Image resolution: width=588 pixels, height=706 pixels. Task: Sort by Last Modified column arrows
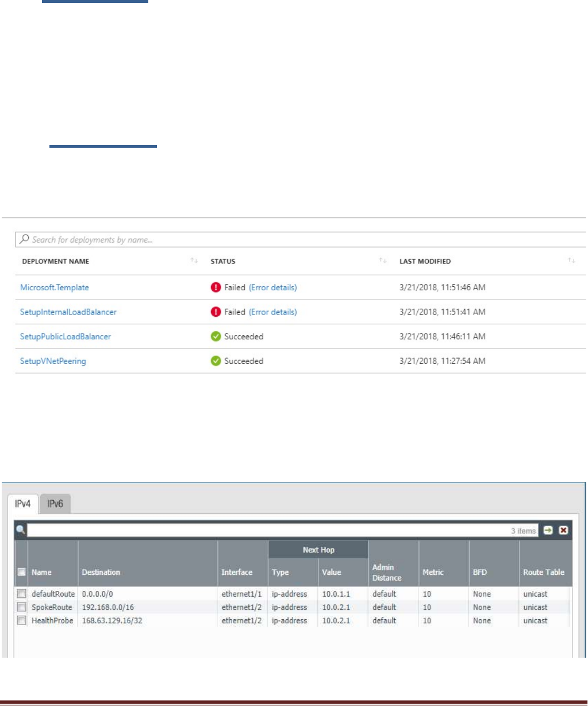pyautogui.click(x=571, y=261)
